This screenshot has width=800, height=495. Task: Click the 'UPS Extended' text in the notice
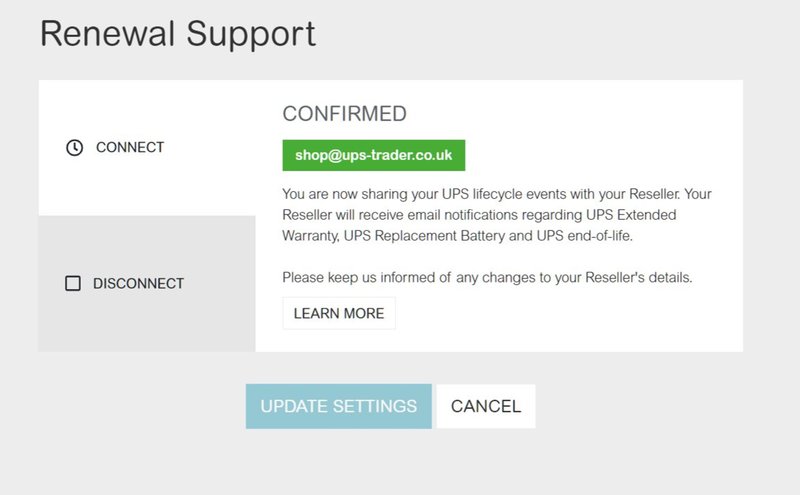631,215
